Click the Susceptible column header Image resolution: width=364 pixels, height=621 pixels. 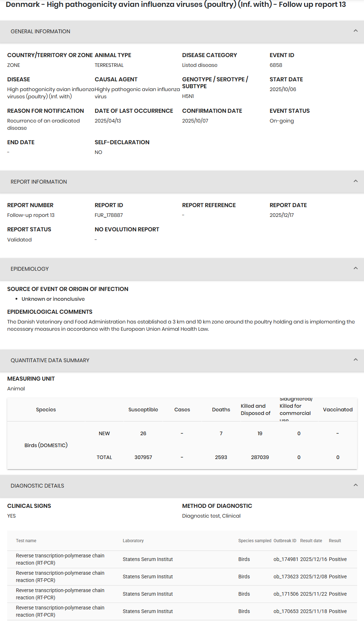coord(143,410)
